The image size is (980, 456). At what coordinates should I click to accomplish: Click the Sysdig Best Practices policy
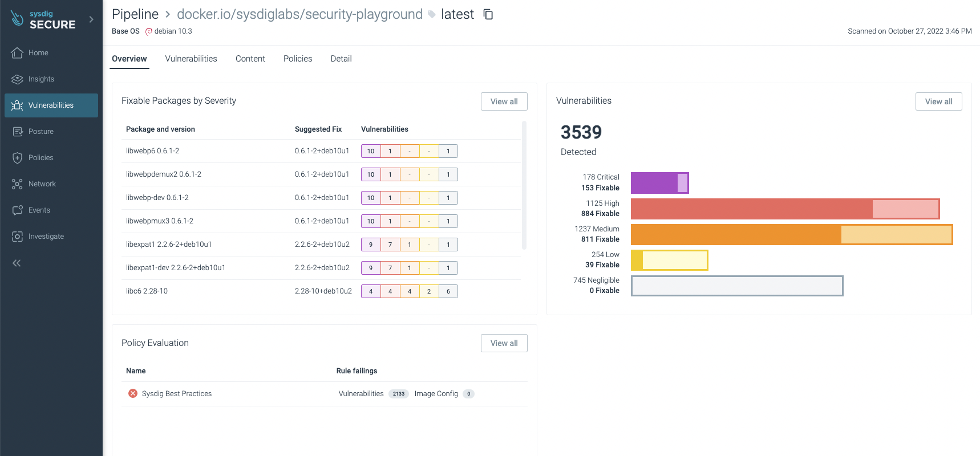click(177, 394)
